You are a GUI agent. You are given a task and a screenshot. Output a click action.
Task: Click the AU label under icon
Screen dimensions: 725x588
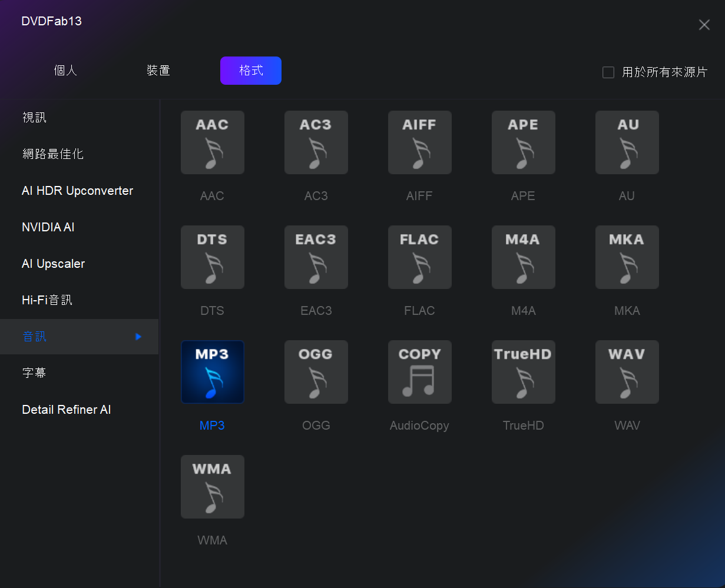click(x=627, y=196)
